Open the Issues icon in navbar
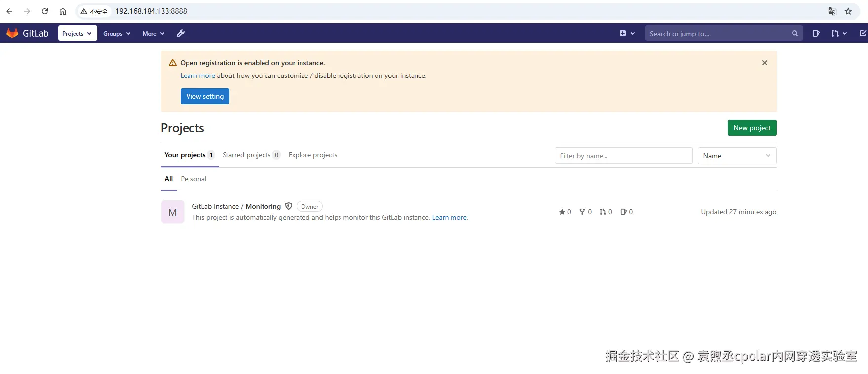 816,33
